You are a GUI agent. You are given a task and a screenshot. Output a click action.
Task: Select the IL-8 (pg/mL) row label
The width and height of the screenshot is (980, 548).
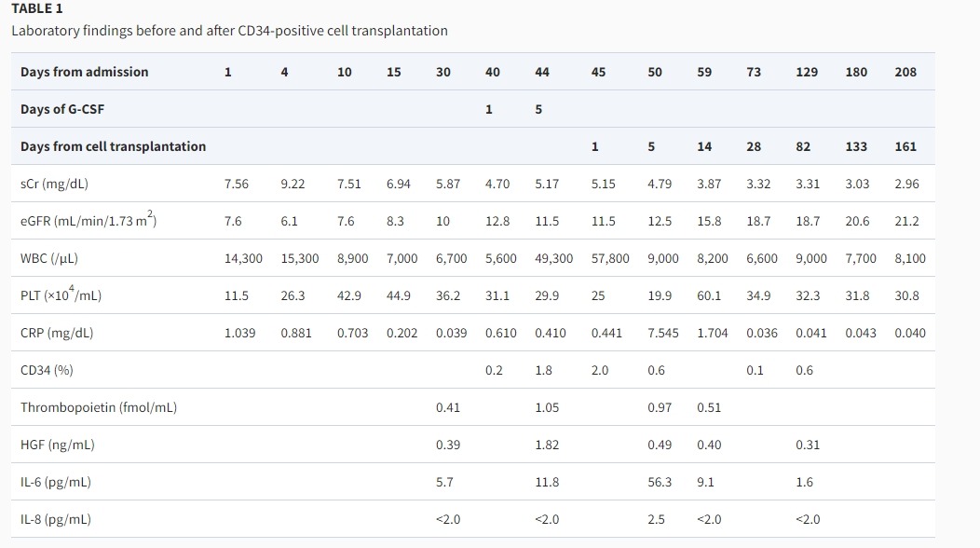(55, 519)
